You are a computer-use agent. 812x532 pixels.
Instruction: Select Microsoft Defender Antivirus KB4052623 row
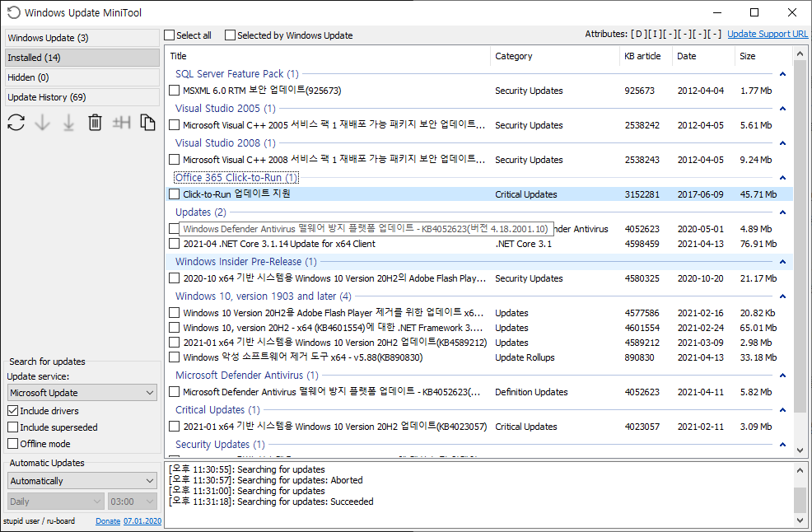[x=479, y=392]
